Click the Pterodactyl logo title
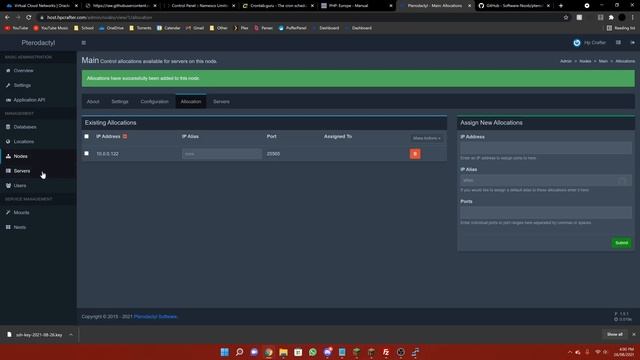Image resolution: width=640 pixels, height=360 pixels. click(38, 43)
